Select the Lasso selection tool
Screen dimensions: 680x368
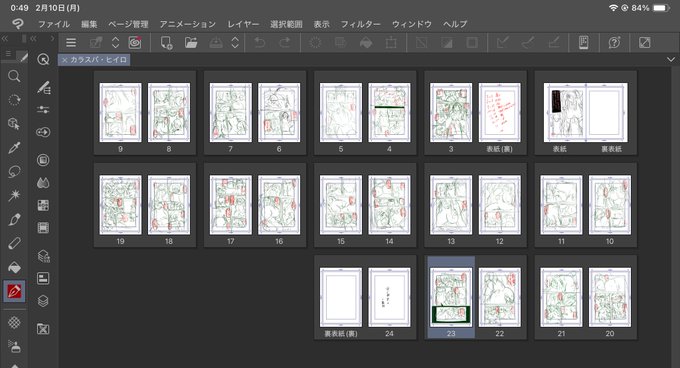tap(14, 172)
